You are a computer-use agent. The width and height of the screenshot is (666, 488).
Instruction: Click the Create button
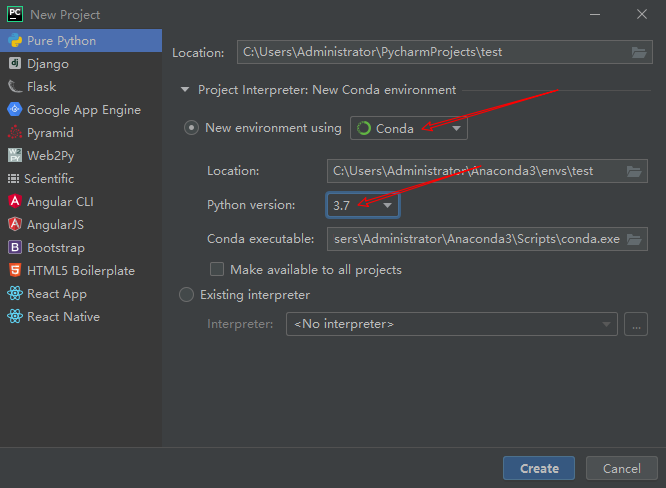539,468
